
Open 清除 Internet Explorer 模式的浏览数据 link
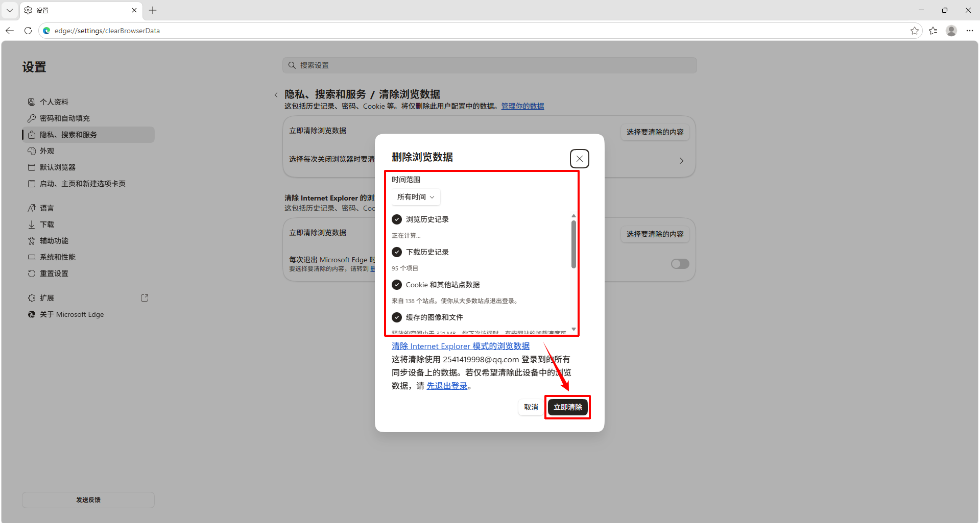[x=461, y=346]
